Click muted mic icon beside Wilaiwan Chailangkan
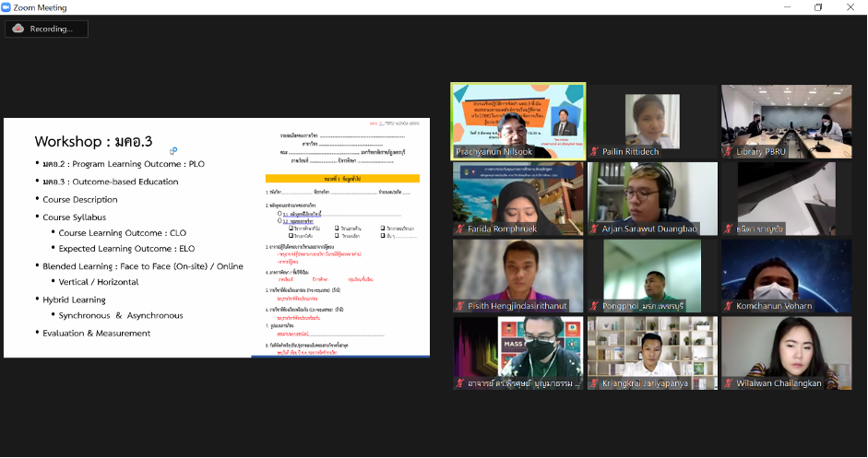 (x=729, y=383)
